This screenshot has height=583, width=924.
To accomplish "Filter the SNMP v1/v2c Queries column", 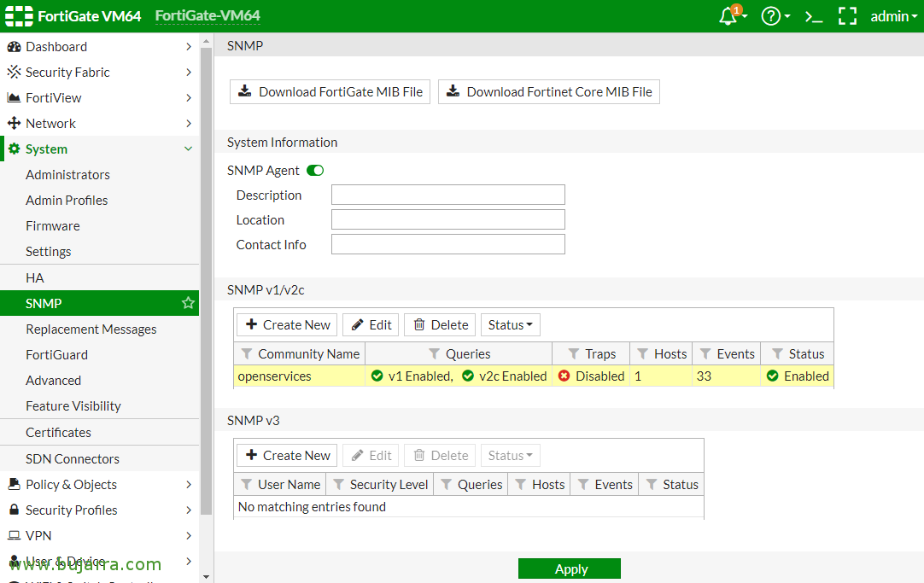I will coord(435,354).
